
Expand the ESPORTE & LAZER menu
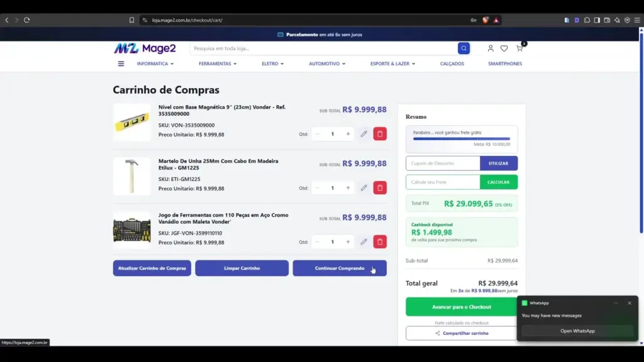[392, 63]
